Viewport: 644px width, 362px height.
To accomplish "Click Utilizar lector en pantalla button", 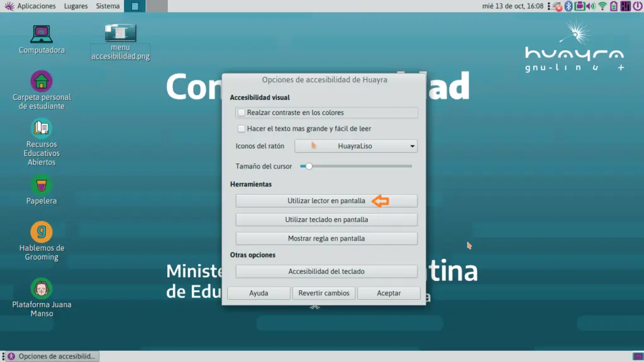I will (326, 200).
